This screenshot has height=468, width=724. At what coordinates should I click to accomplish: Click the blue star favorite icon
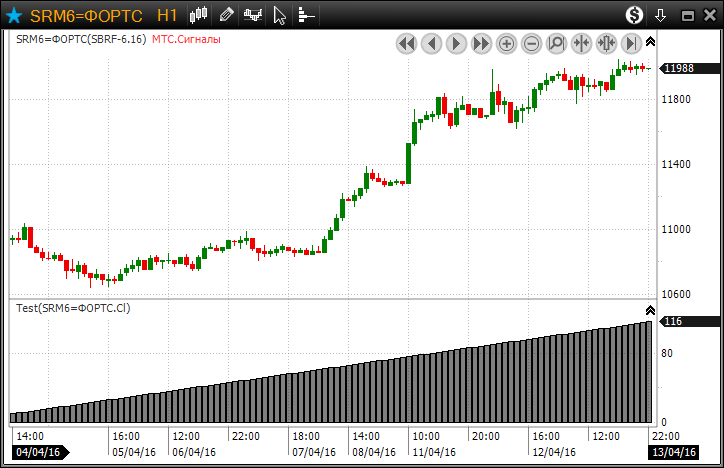click(14, 15)
